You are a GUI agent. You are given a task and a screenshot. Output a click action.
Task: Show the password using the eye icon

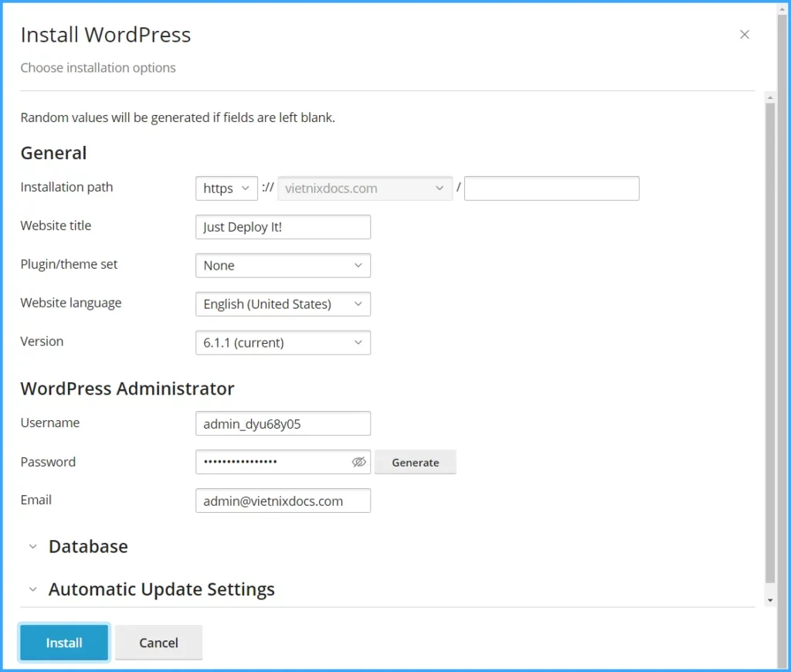point(358,461)
